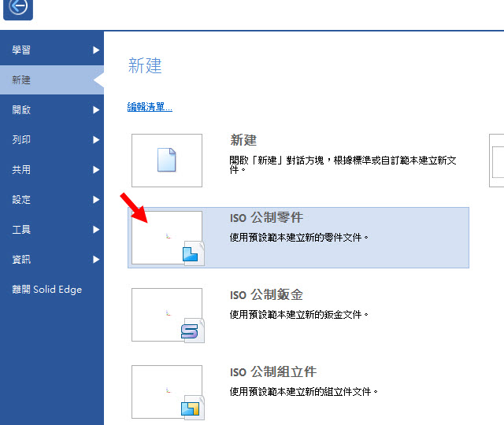The width and height of the screenshot is (504, 425).
Task: Open the 工具 menu
Action: (x=52, y=229)
